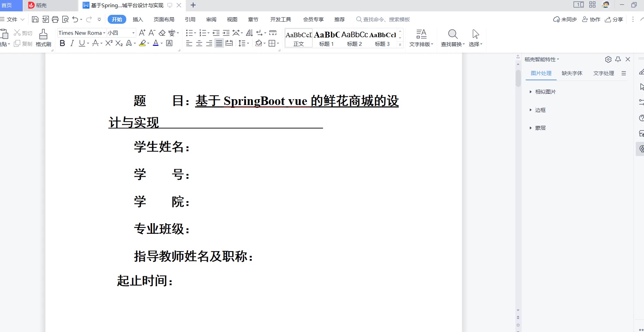Switch to 审阅 ribbon tab

click(x=211, y=19)
